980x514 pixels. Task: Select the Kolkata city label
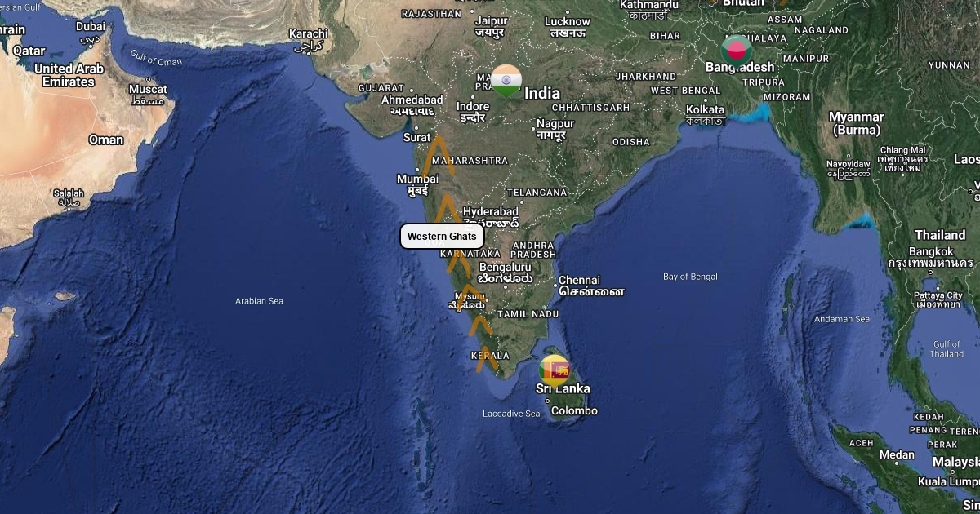point(705,109)
